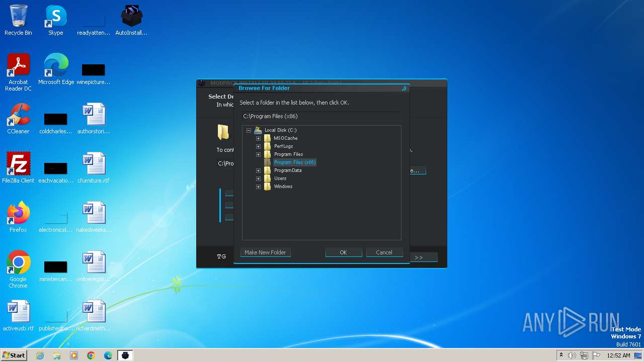
Task: Open File Explorer from taskbar
Action: coord(57,355)
